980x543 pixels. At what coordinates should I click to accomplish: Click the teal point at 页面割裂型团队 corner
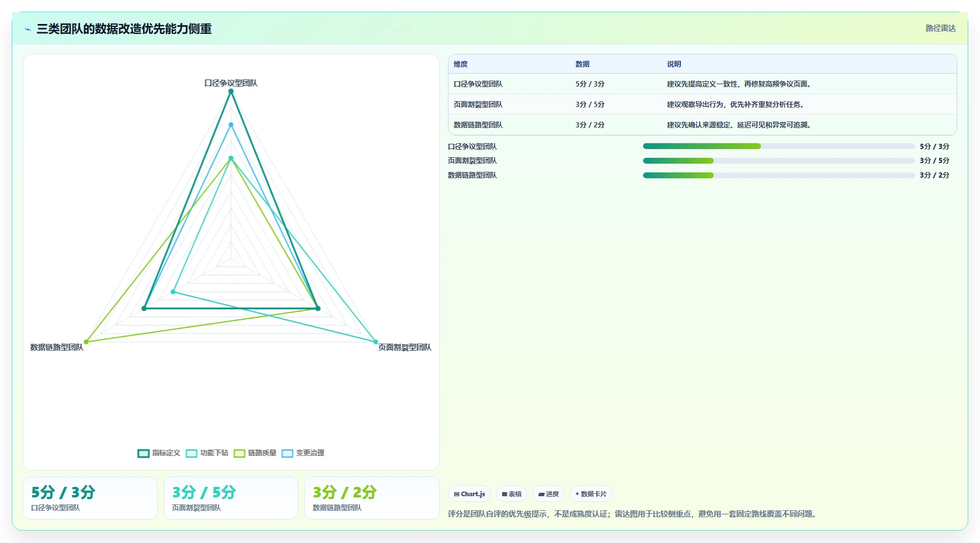[x=376, y=342]
